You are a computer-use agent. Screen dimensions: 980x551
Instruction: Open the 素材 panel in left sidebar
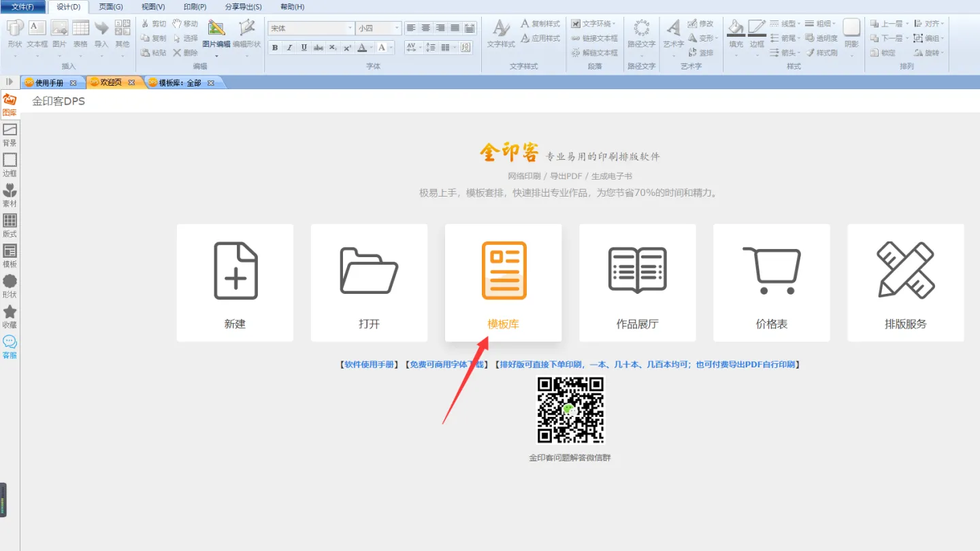(x=10, y=195)
